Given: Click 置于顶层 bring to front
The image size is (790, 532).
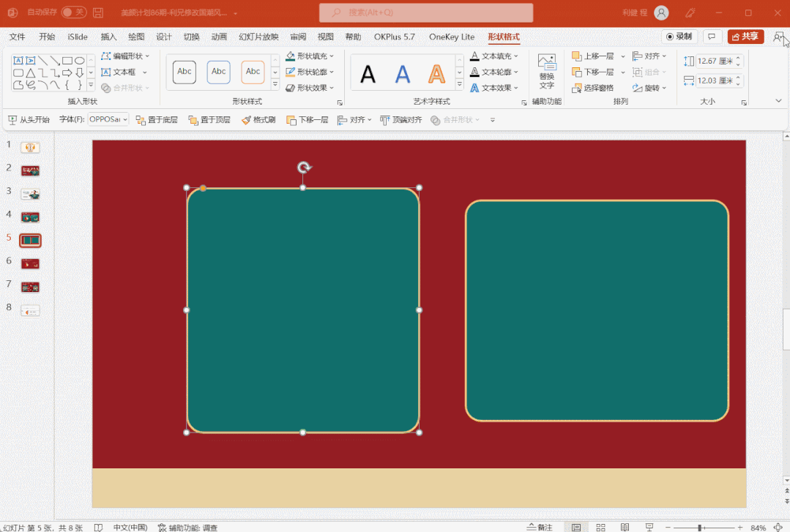Looking at the screenshot, I should click(x=209, y=119).
